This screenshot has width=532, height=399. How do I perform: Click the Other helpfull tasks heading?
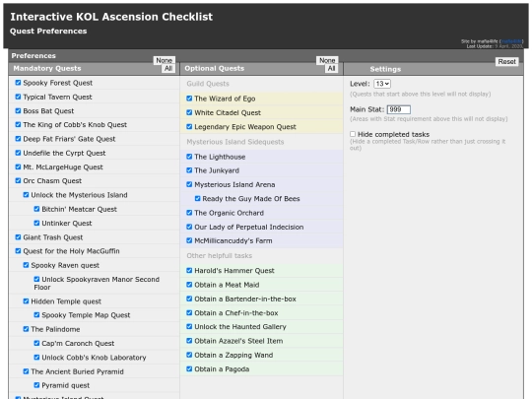(x=219, y=256)
